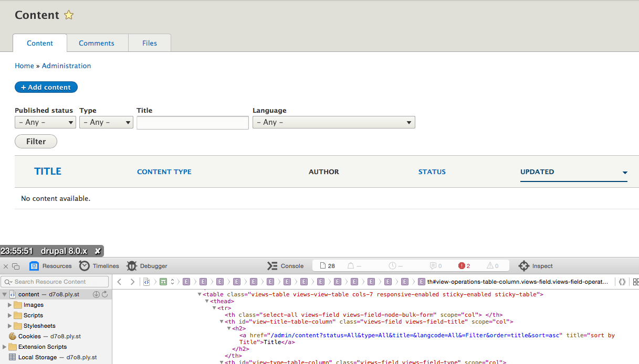Open the Published status dropdown
Screen dimensions: 639x364
tap(45, 122)
